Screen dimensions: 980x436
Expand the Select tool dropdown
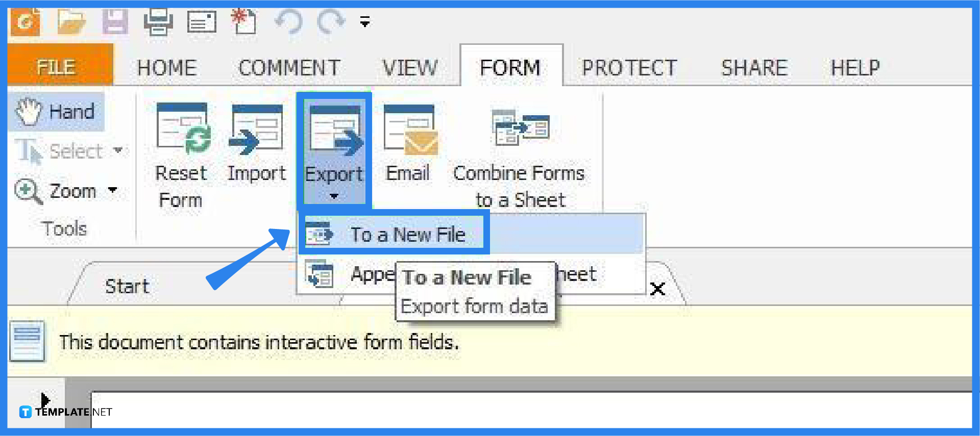click(119, 150)
